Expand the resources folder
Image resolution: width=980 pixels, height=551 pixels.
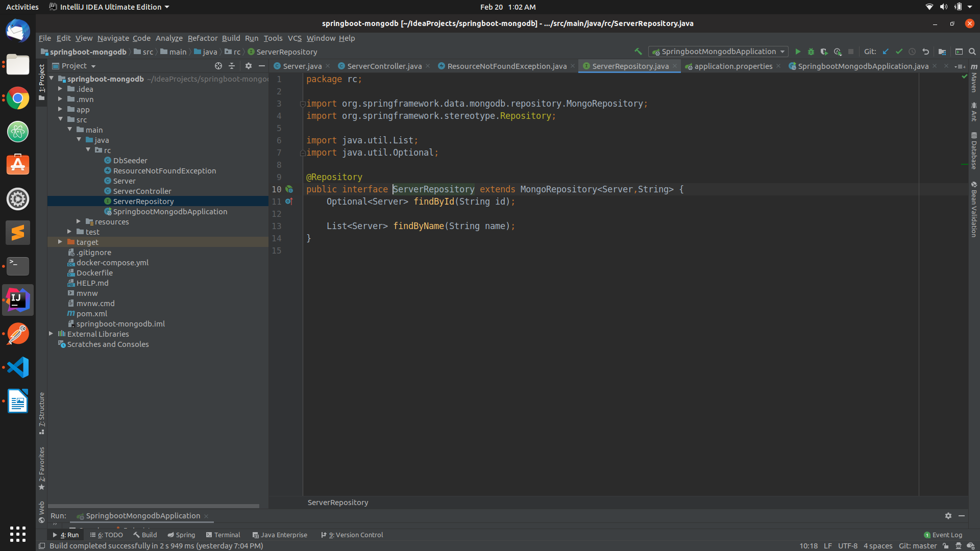pyautogui.click(x=79, y=221)
